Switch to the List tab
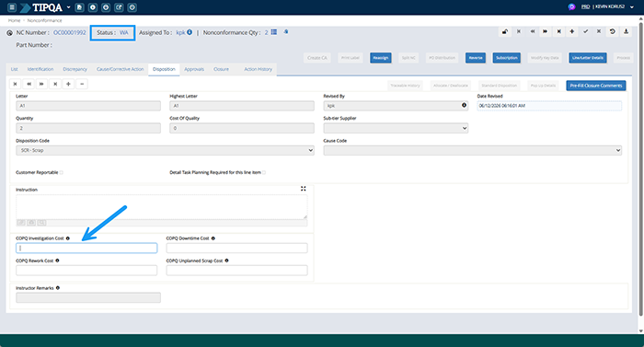 coord(15,69)
